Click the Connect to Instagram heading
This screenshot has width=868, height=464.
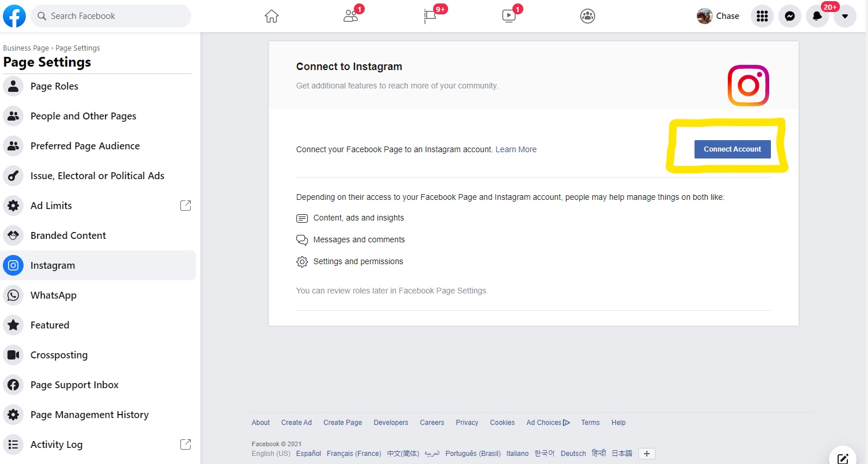349,67
